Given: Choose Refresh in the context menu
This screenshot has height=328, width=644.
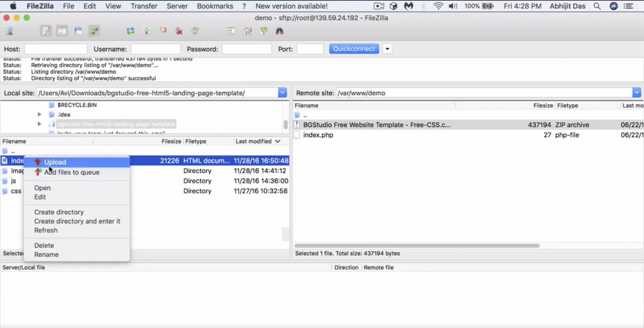Looking at the screenshot, I should point(77,230).
